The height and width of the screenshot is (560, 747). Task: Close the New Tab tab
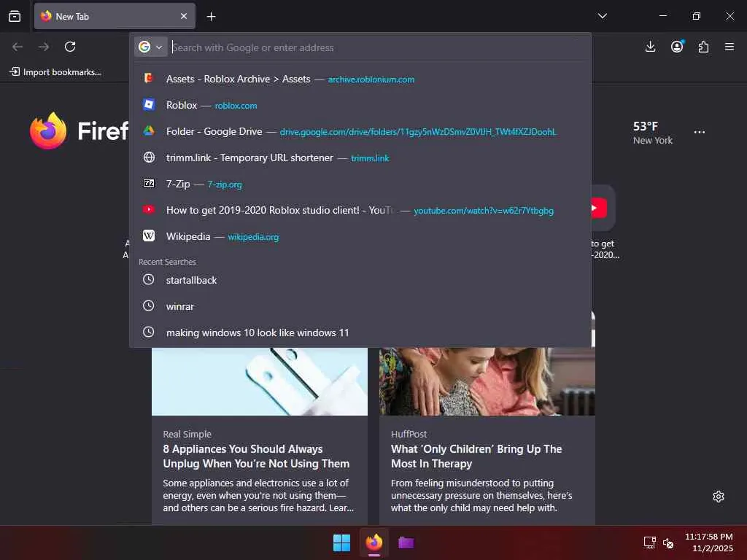184,16
